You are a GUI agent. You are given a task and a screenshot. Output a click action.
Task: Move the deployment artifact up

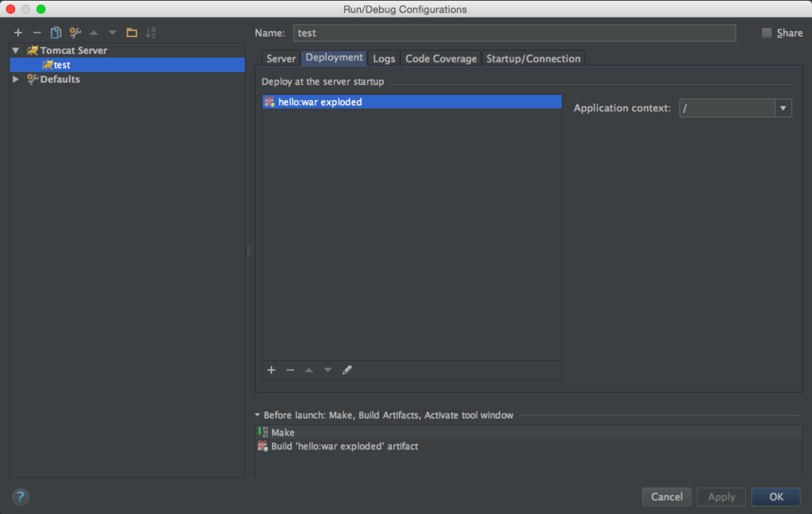coord(308,370)
